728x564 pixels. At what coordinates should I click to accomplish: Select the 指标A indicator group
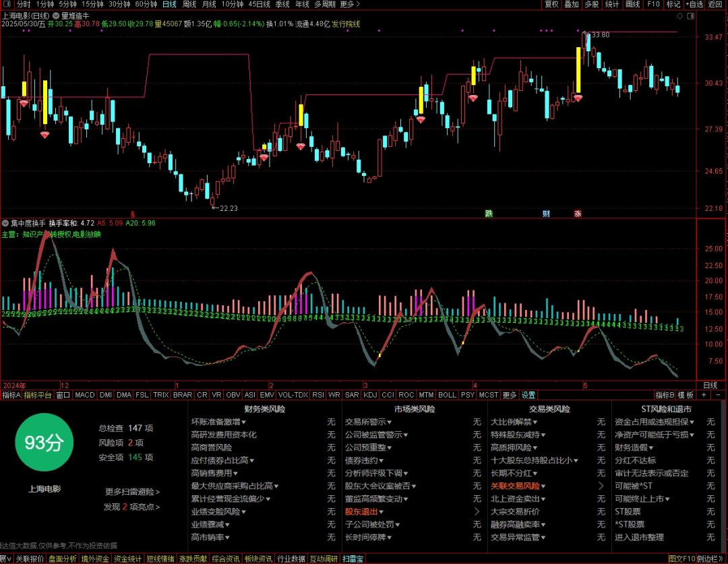[x=11, y=395]
